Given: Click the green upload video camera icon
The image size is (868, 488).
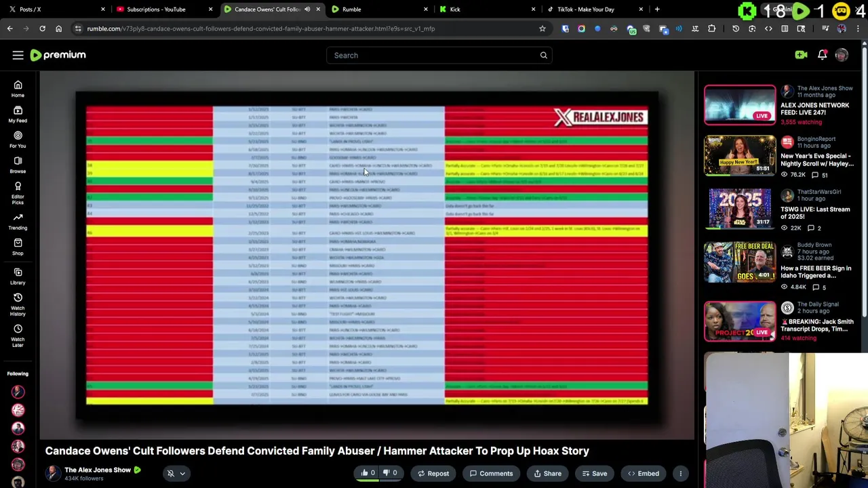Looking at the screenshot, I should click(x=801, y=55).
